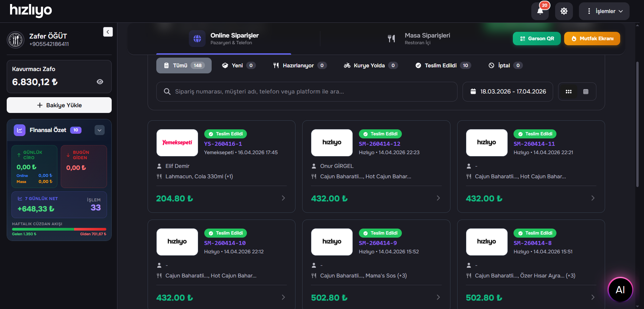Open order number SM-260414-9

pos(378,243)
